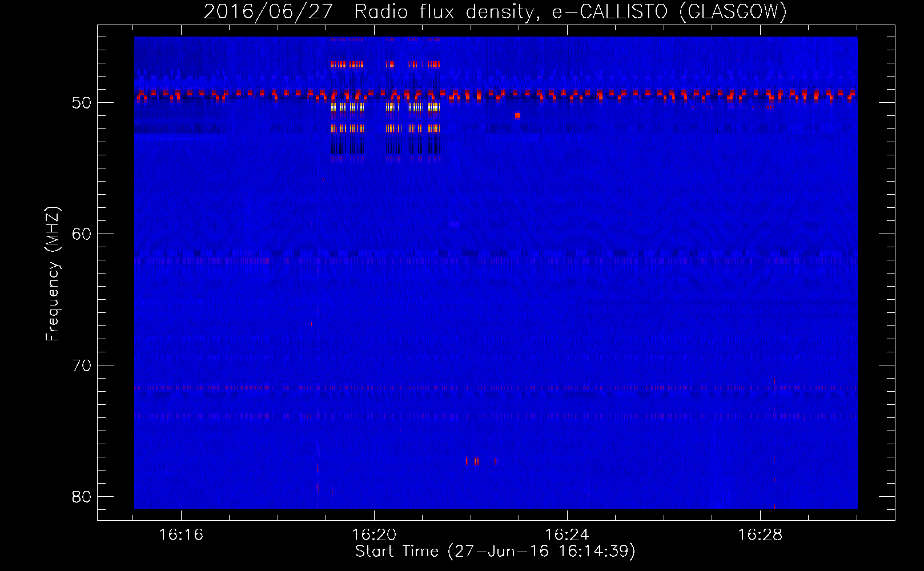Image resolution: width=924 pixels, height=571 pixels.
Task: Click the 16:28 time tick label
Action: coord(760,535)
